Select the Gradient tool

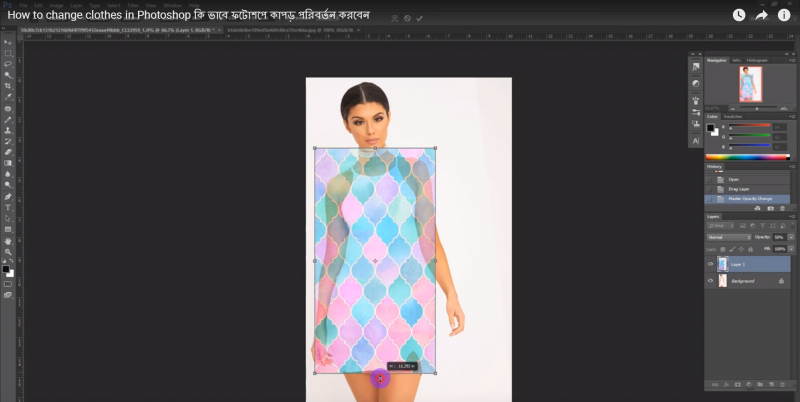pos(8,163)
